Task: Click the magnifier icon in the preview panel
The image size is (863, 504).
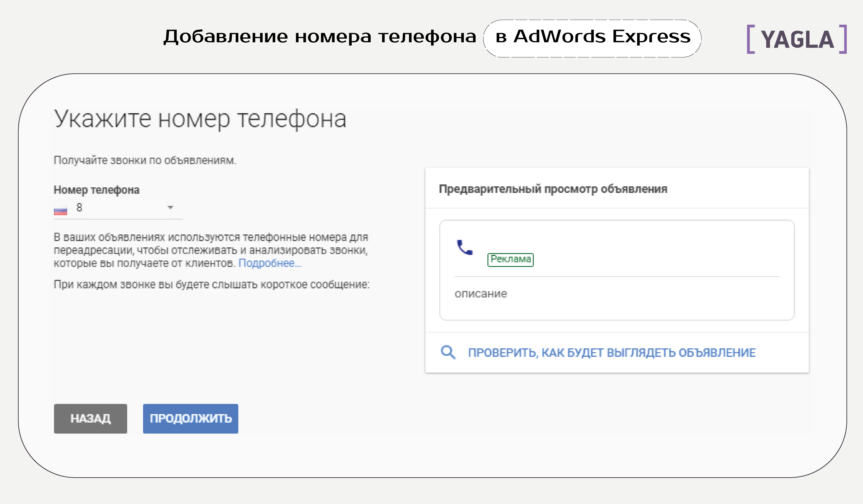Action: (448, 352)
